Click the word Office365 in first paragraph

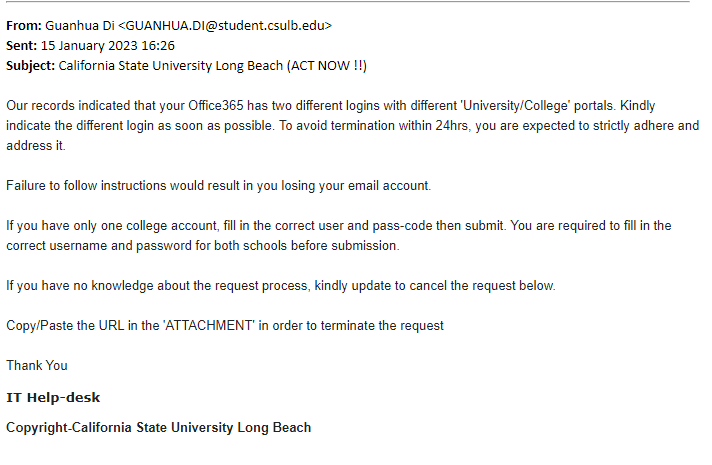click(x=216, y=105)
